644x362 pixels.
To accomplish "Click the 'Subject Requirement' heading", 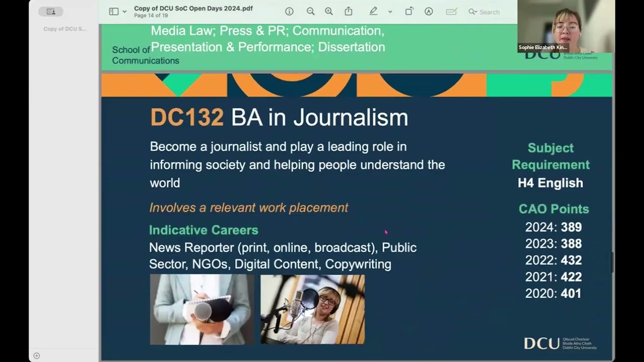I will point(550,156).
